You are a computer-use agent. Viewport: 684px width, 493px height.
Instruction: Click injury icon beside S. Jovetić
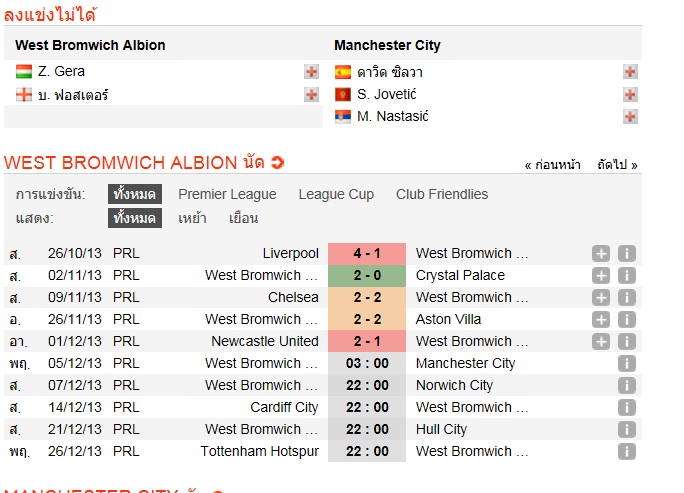pyautogui.click(x=630, y=94)
